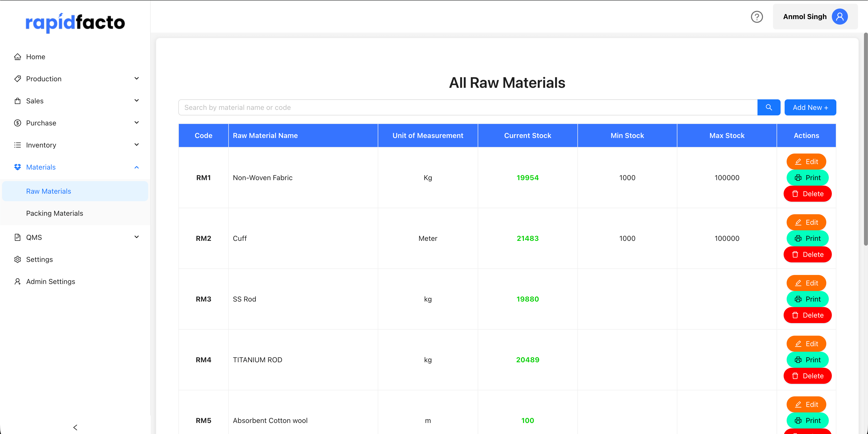Click the Purchase dollar icon
868x434 pixels.
[x=18, y=123]
